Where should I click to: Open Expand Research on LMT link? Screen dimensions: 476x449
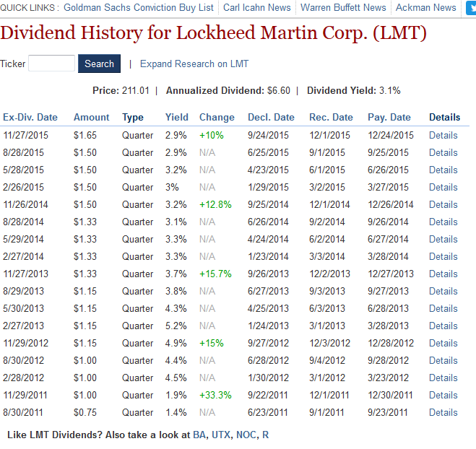coord(194,64)
